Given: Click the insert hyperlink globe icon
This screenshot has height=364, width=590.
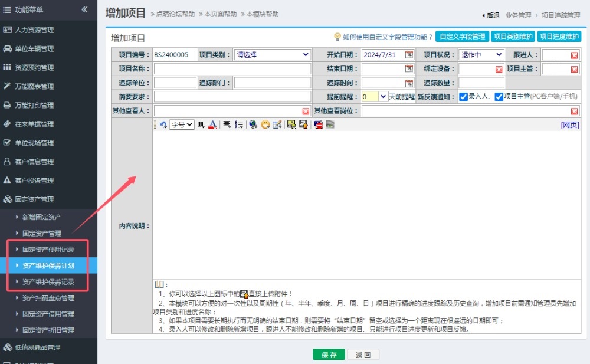Looking at the screenshot, I should pyautogui.click(x=253, y=124).
